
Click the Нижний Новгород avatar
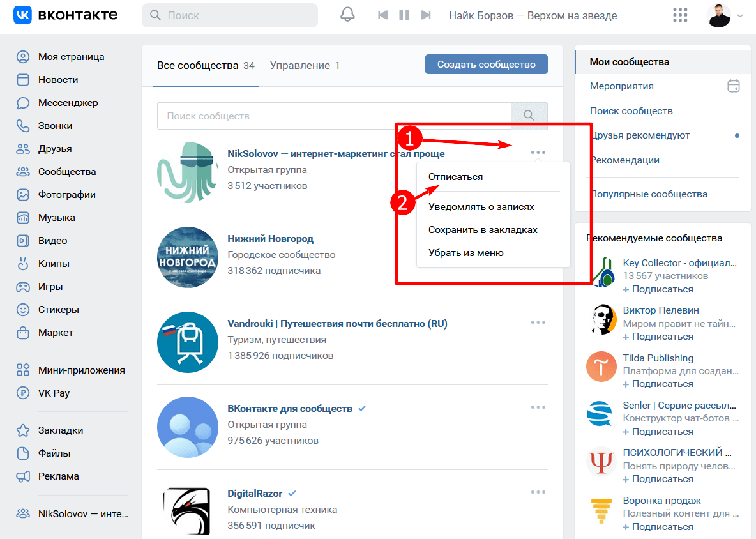click(x=188, y=257)
